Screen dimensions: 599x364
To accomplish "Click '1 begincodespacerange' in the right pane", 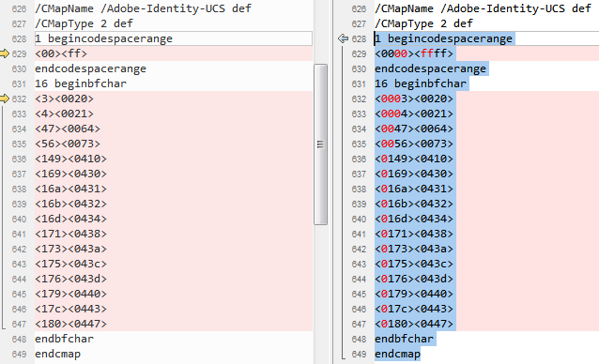I will pyautogui.click(x=443, y=38).
